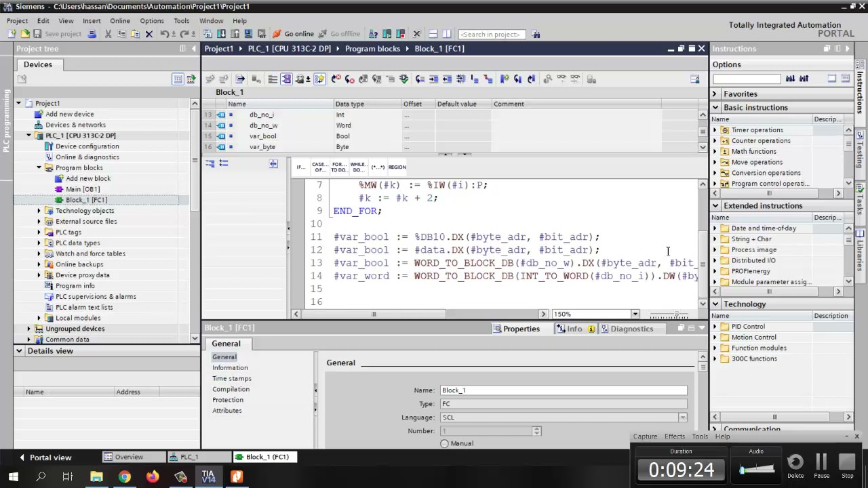Expand the Favorites section
The image size is (868, 488).
point(715,94)
